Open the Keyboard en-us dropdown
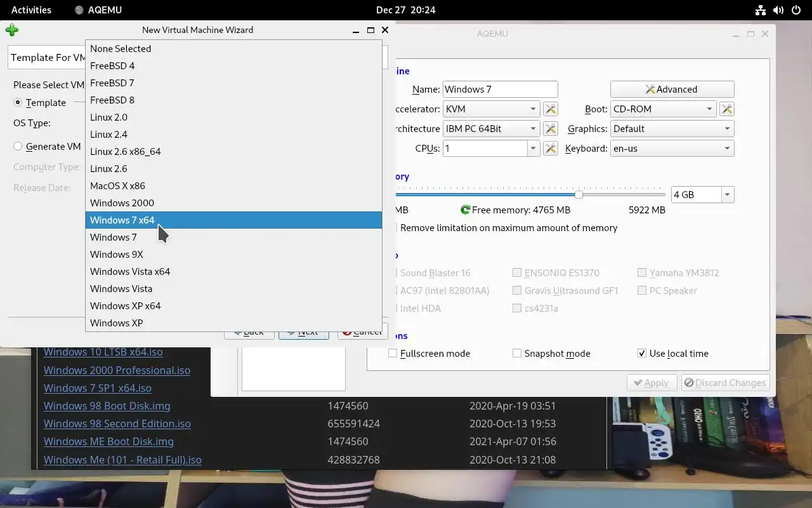812x508 pixels. pyautogui.click(x=672, y=149)
